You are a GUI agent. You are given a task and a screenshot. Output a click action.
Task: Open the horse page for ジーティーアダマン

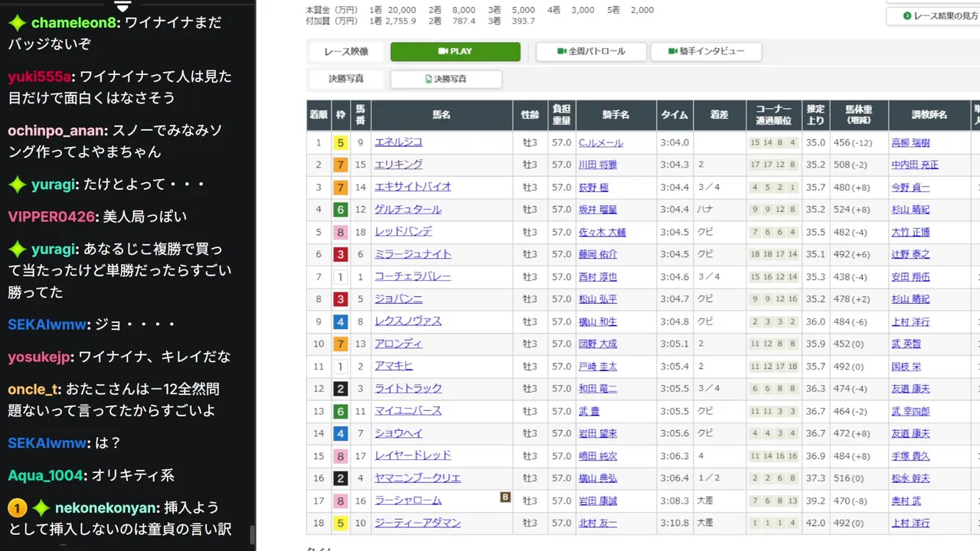coord(417,523)
